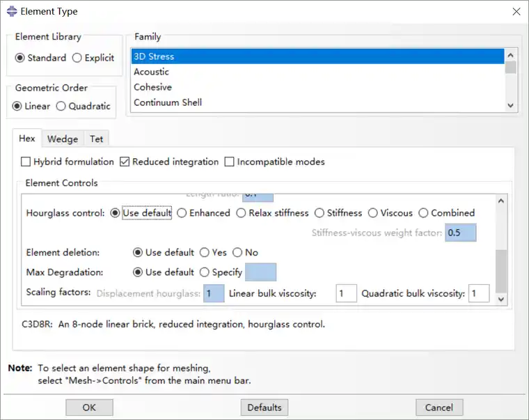Click the Element Controls scrollbar thumb

[501, 271]
